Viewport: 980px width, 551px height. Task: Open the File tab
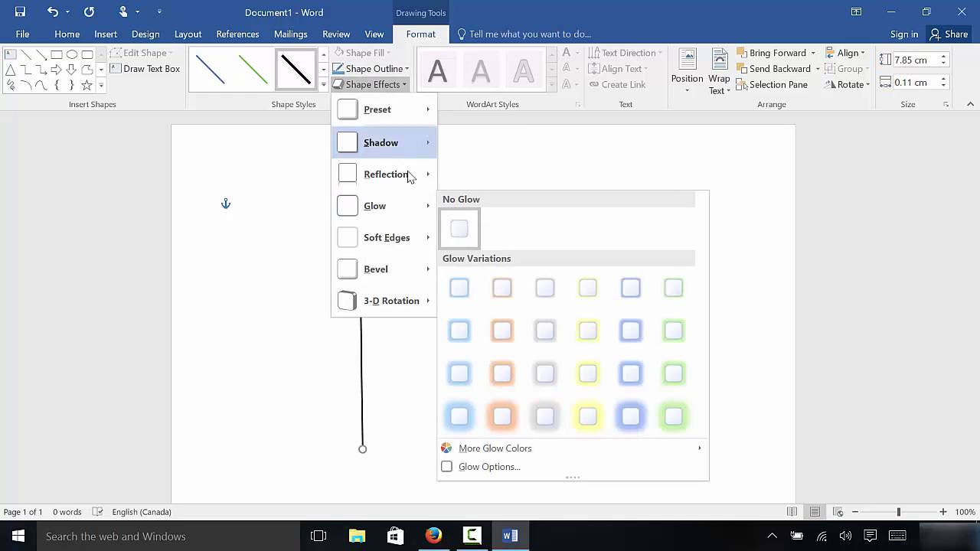click(x=23, y=34)
